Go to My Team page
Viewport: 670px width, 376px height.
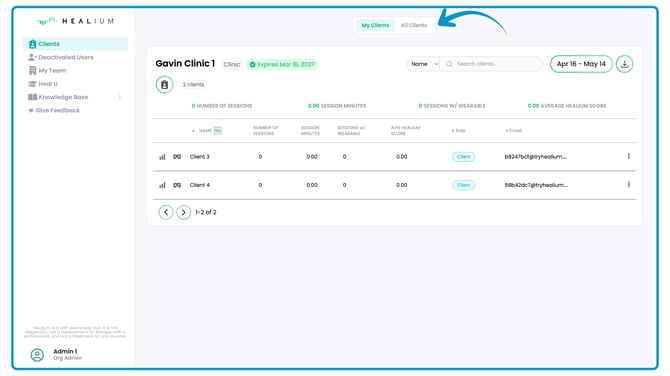(47, 70)
